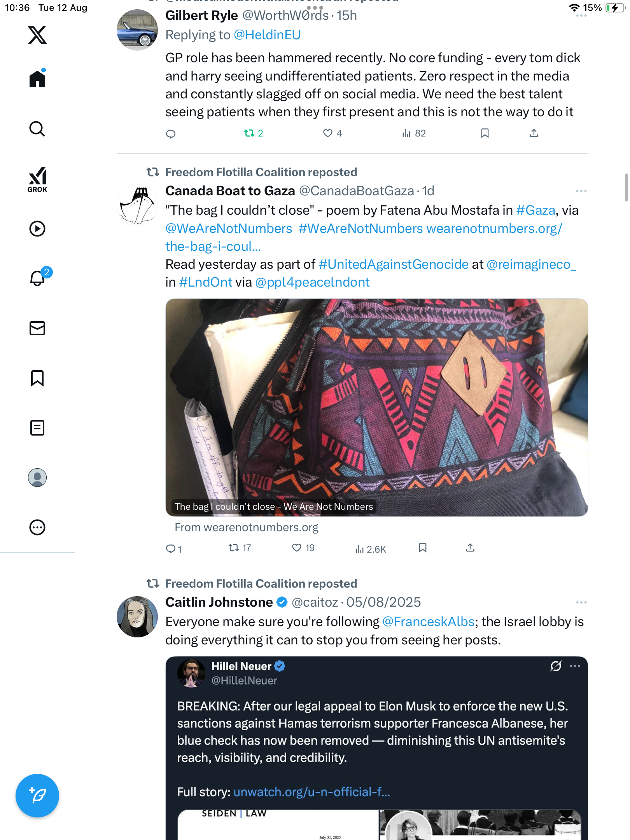The height and width of the screenshot is (840, 630).
Task: Open the X logo at the top of the sidebar
Action: pyautogui.click(x=37, y=35)
